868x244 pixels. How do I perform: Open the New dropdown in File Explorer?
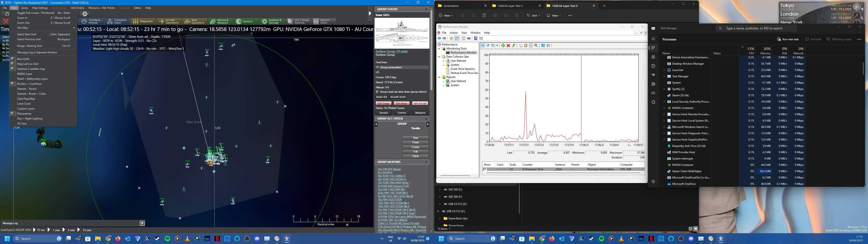click(446, 16)
